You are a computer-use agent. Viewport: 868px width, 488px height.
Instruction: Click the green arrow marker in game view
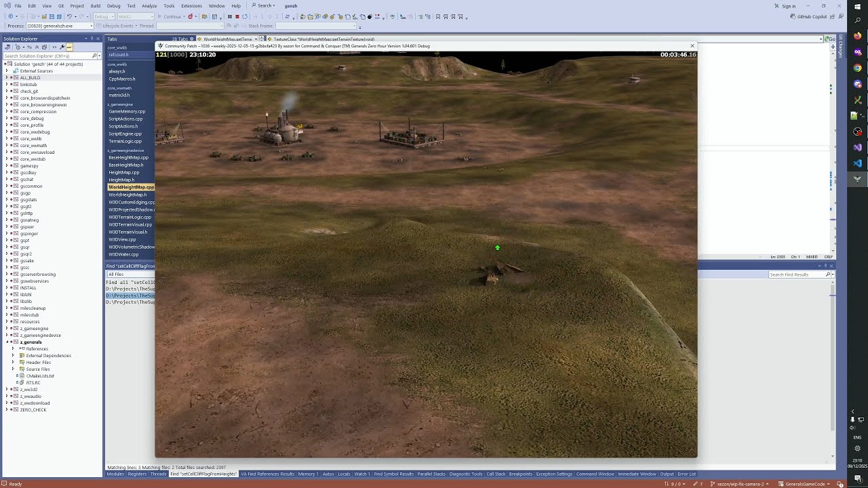[x=497, y=248]
